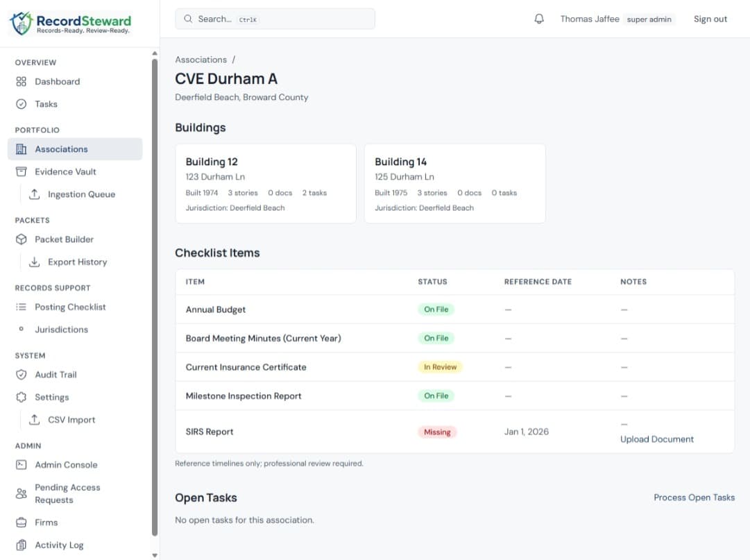The width and height of the screenshot is (750, 560).
Task: Click the Sign out link
Action: click(x=710, y=19)
